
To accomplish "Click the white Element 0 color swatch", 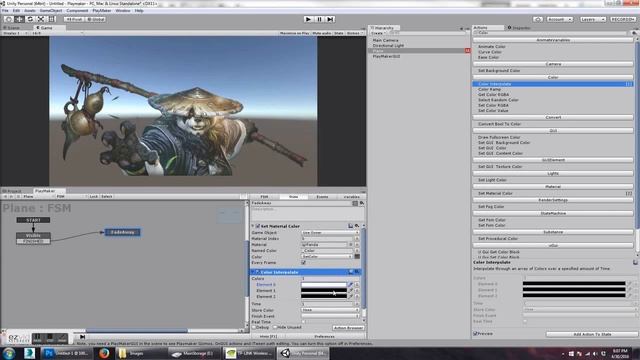I will tap(324, 284).
